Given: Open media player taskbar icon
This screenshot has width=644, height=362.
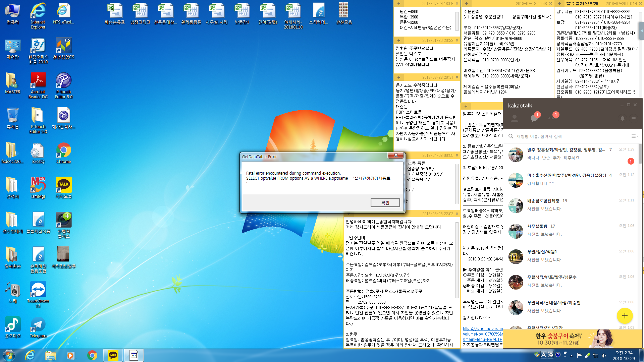Looking at the screenshot, I should (x=71, y=355).
